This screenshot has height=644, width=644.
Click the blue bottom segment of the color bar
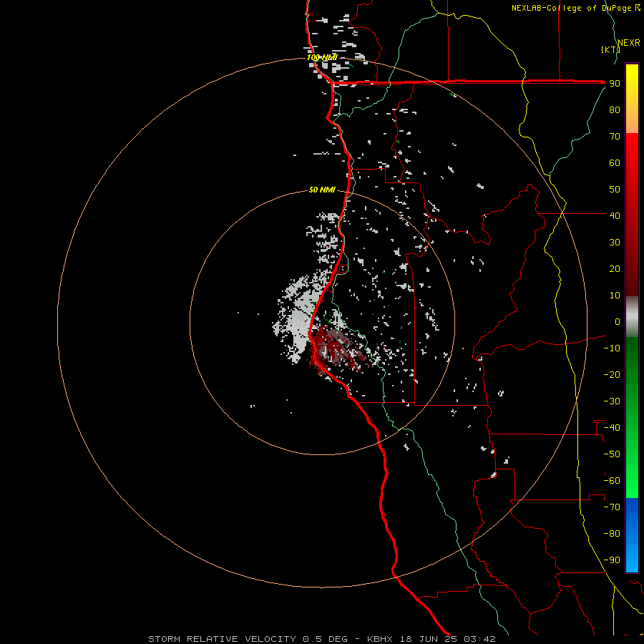pyautogui.click(x=632, y=535)
